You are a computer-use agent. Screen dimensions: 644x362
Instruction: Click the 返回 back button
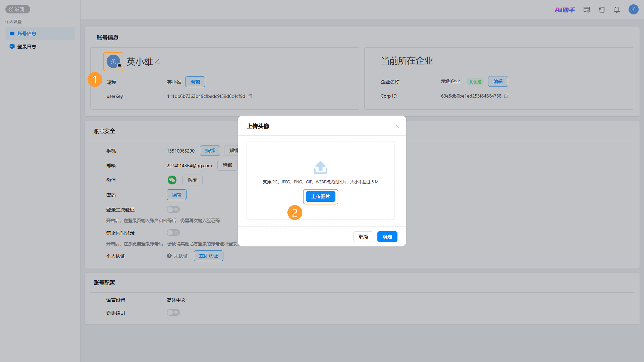(x=18, y=9)
